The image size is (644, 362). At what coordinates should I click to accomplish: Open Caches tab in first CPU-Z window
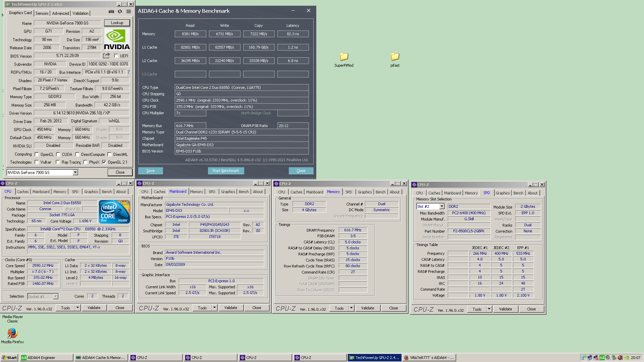point(23,192)
